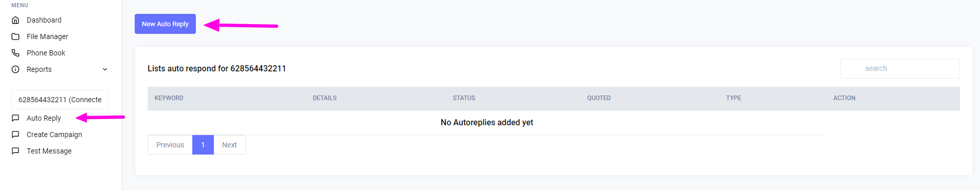The width and height of the screenshot is (980, 191).
Task: Open the 628564432211 device selector
Action: pos(60,100)
